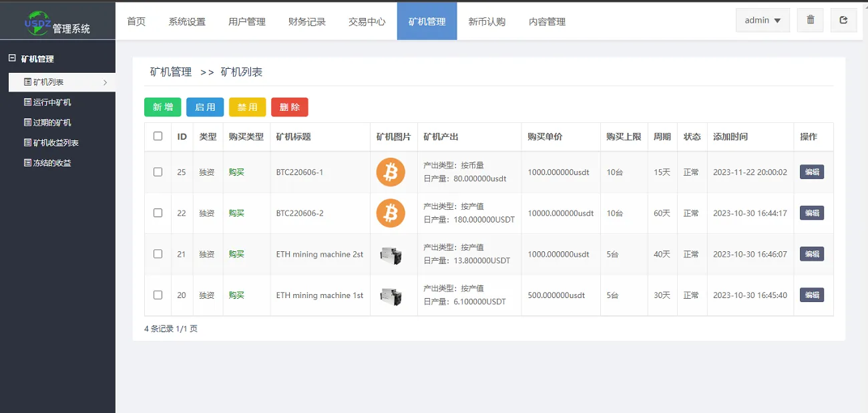This screenshot has width=868, height=413.
Task: Tick the select-all checkbox in table header
Action: pos(158,136)
